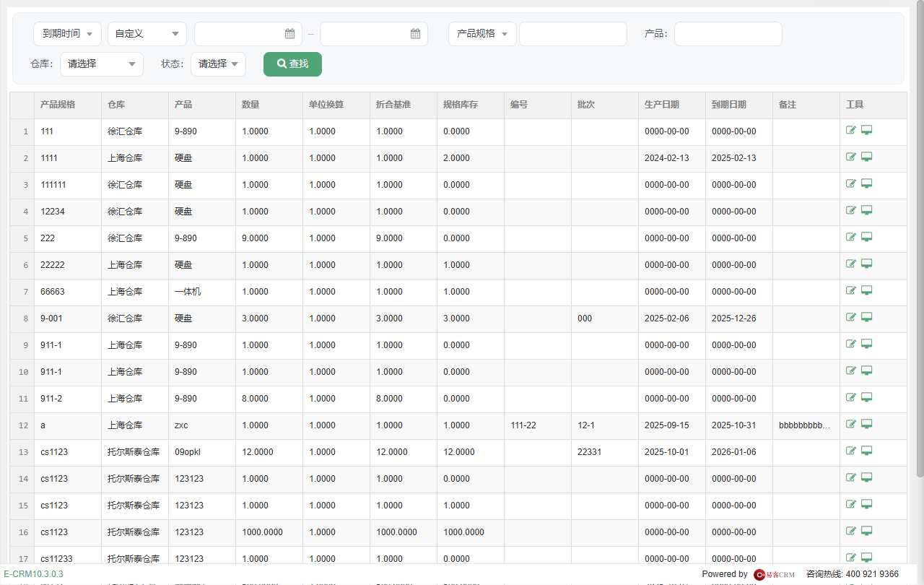Click the monitor icon on row 5 (222)
The width and height of the screenshot is (924, 585).
(x=867, y=237)
